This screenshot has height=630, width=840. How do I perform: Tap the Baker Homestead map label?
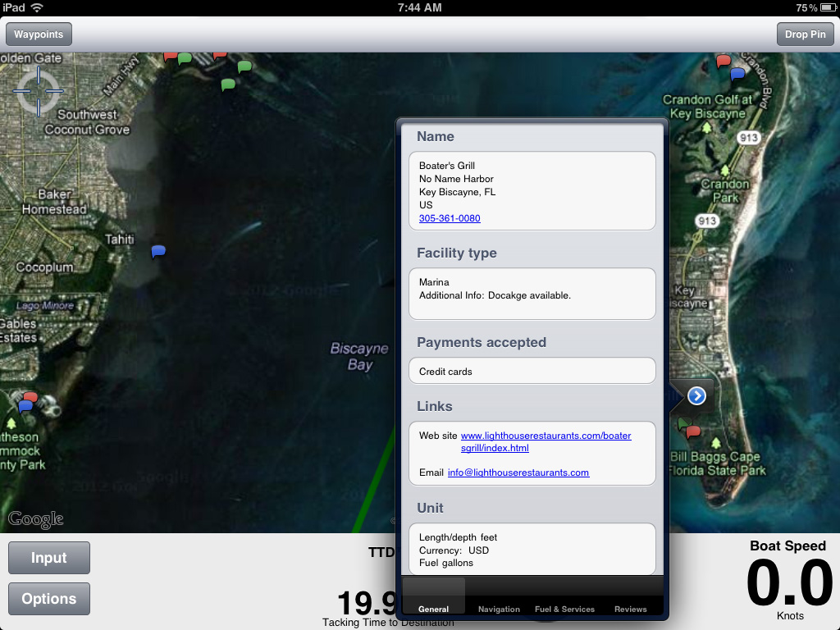pos(54,202)
